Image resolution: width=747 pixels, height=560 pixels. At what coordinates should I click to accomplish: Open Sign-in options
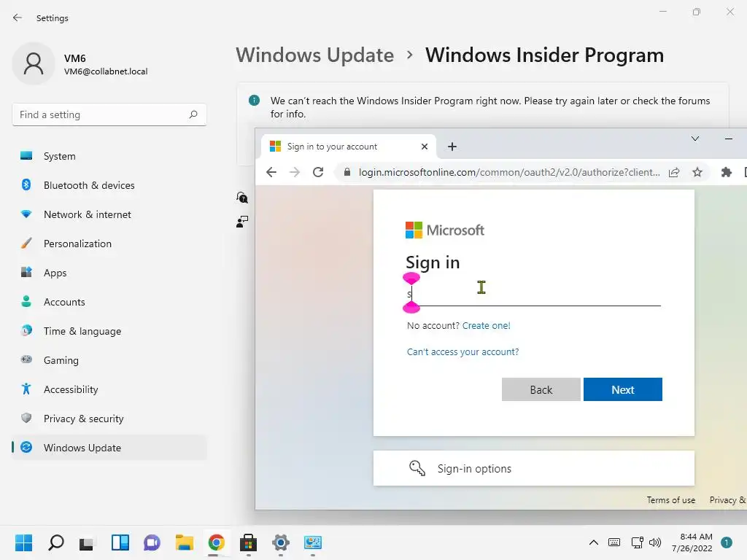click(533, 469)
